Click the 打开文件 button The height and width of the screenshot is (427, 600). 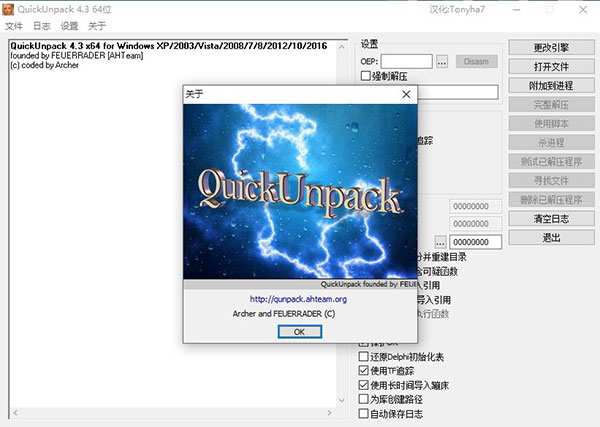click(551, 67)
